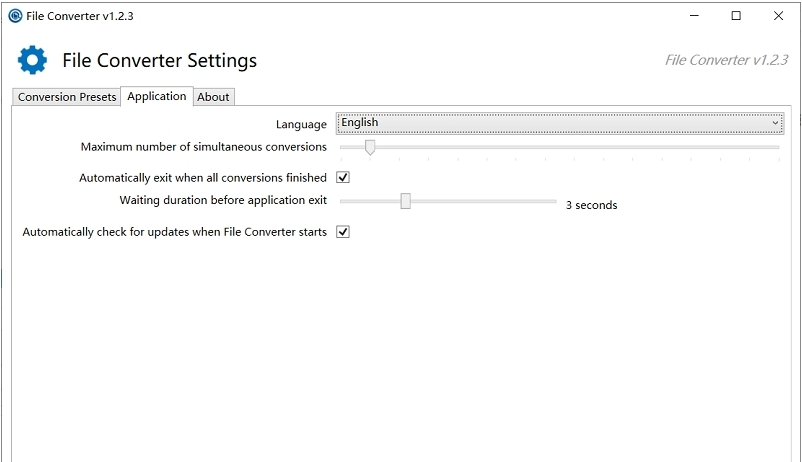Open the Language dropdown showing English

click(x=560, y=123)
